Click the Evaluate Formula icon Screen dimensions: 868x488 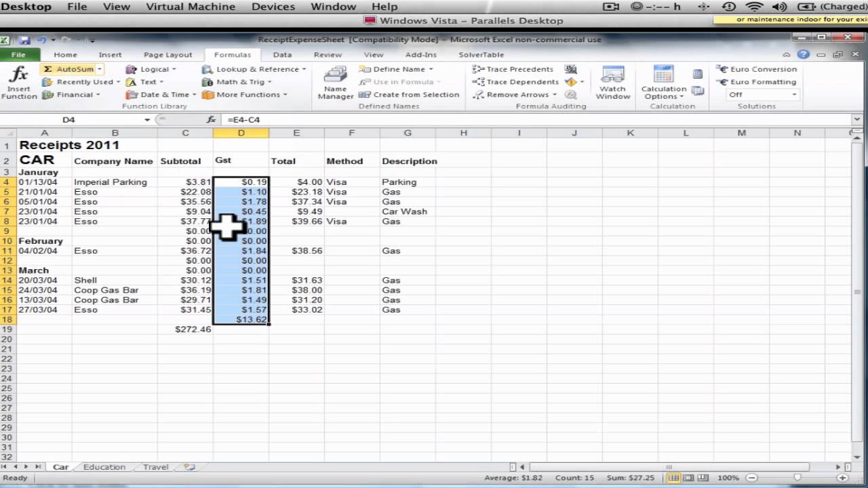point(570,95)
